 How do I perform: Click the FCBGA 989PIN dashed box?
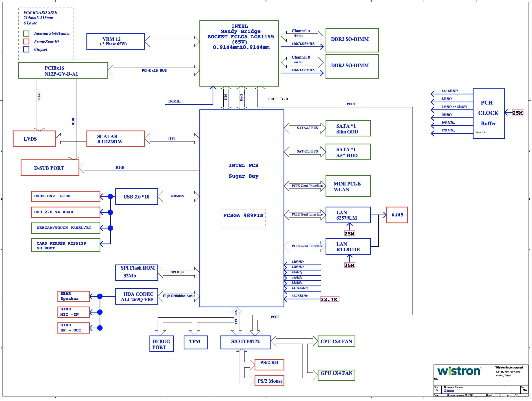tap(243, 219)
